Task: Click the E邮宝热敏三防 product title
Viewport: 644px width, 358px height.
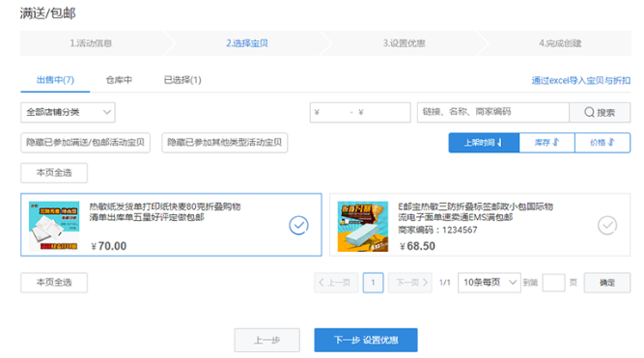Action: pos(476,212)
